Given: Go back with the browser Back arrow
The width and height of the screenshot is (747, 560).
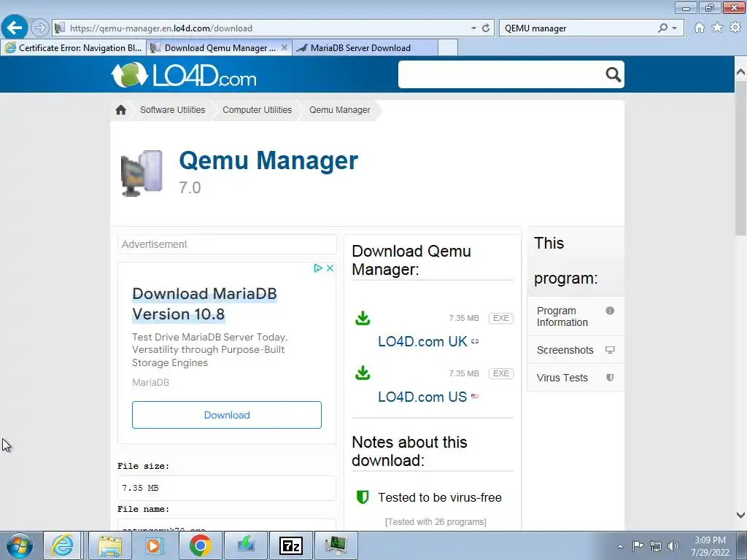Looking at the screenshot, I should point(15,28).
